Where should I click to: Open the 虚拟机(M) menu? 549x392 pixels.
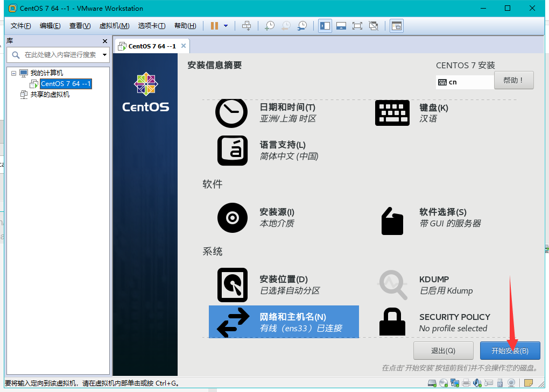115,26
